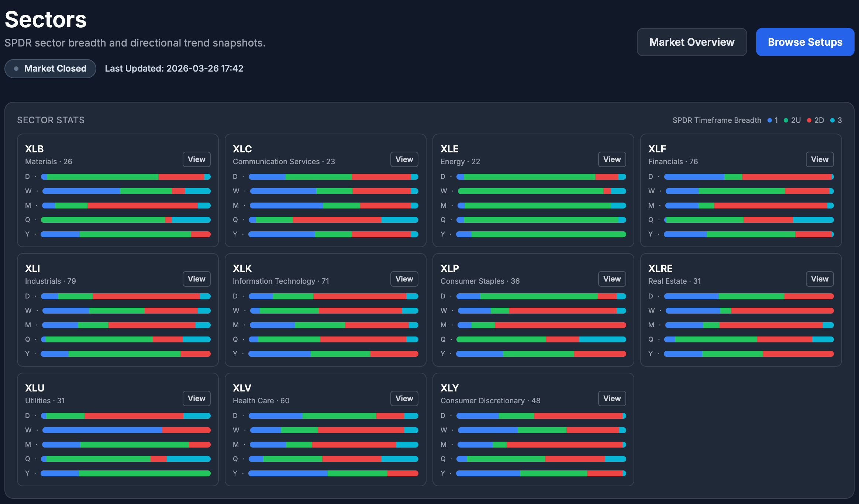Click the red "2D" legend dot
The height and width of the screenshot is (504, 859).
pos(809,120)
